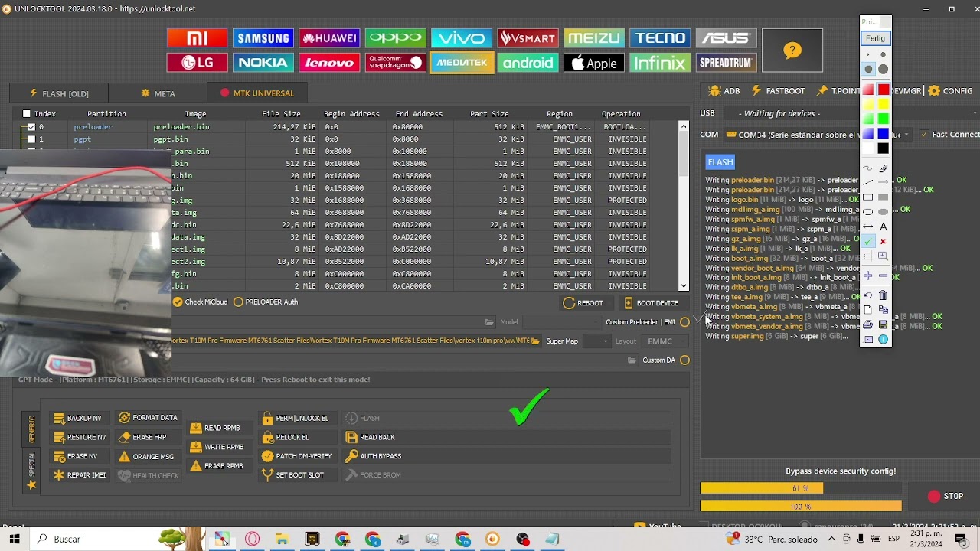Open the Model dropdown field
Screen dimensions: 980x551
point(560,322)
